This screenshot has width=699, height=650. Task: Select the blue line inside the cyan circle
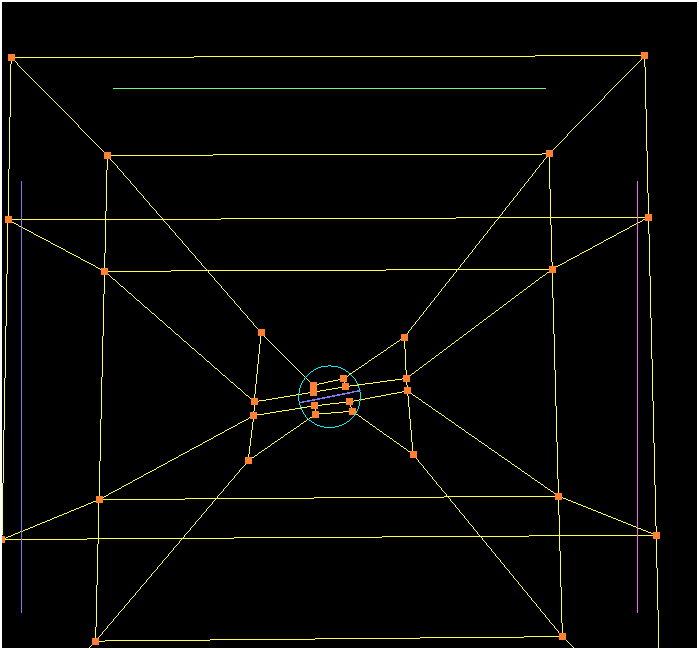click(330, 397)
